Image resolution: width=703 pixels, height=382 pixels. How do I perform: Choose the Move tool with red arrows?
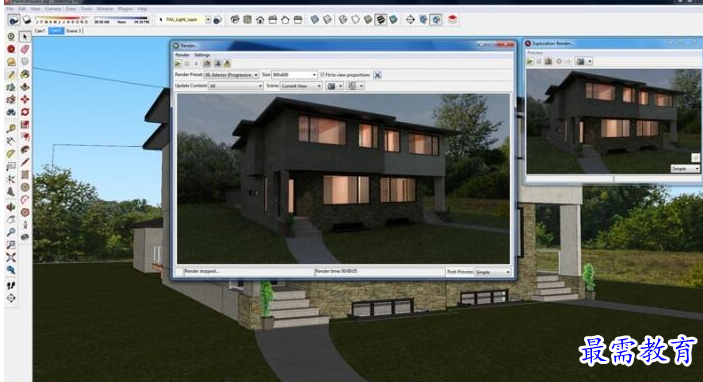point(25,99)
